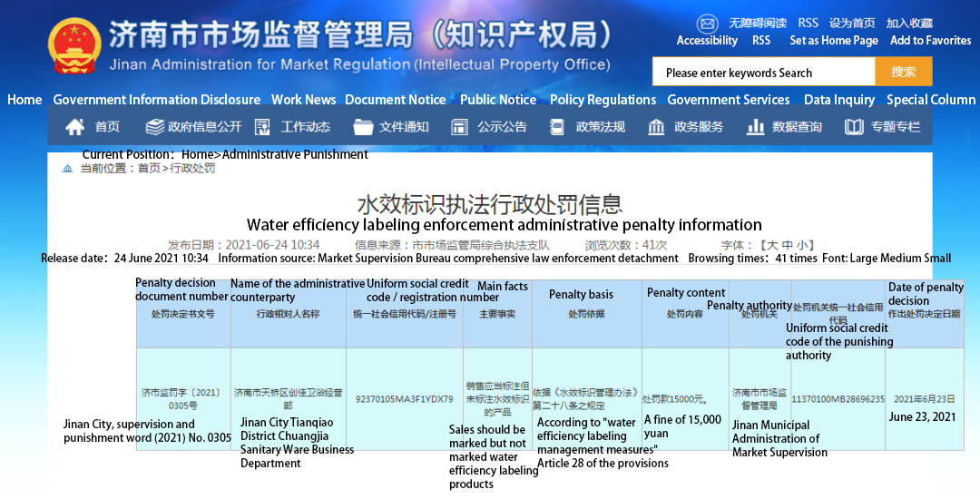This screenshot has height=499, width=980.
Task: Click the national emblem logo
Action: 74,45
